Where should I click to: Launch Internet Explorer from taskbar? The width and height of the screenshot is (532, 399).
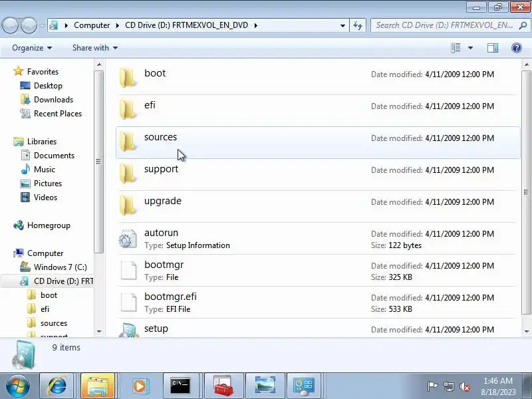pos(57,386)
